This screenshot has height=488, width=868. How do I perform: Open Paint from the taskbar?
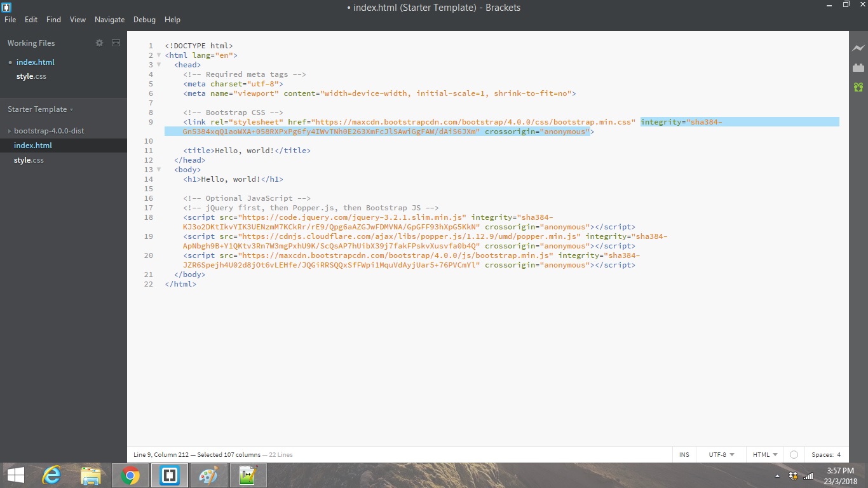tap(208, 475)
